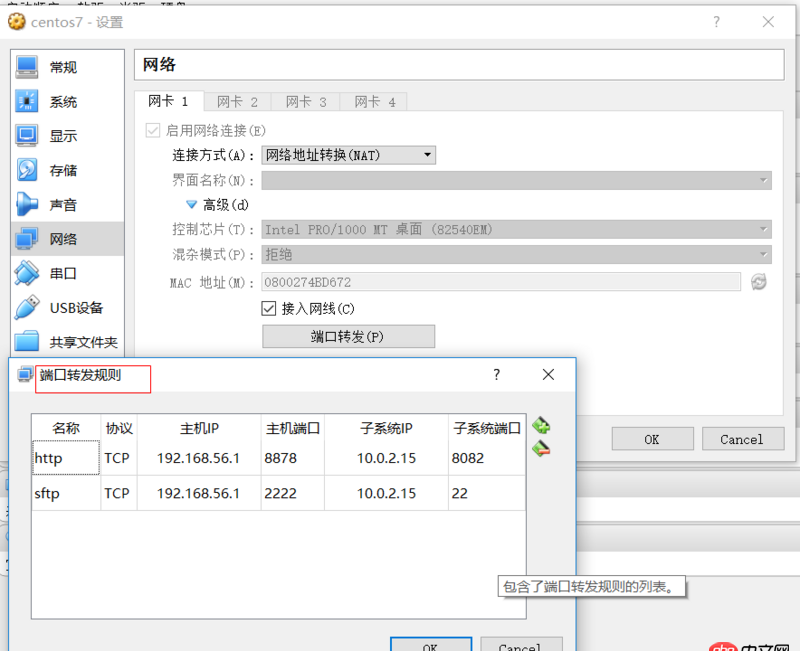Add a new port forwarding rule
Screen dimensions: 800x651
[541, 425]
